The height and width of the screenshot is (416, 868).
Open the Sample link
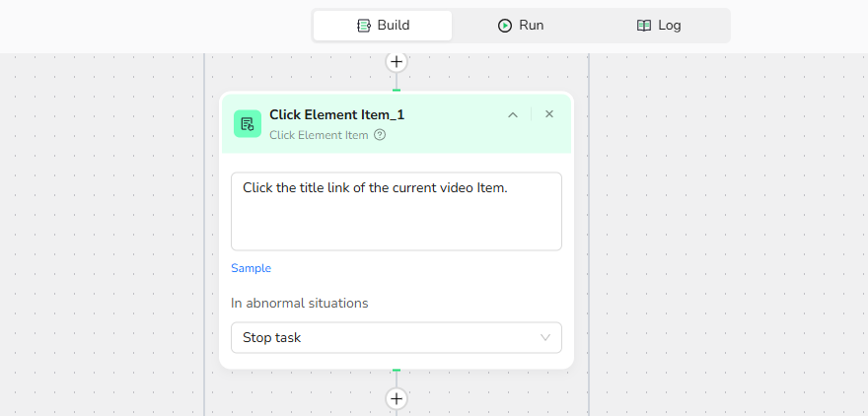coord(251,268)
